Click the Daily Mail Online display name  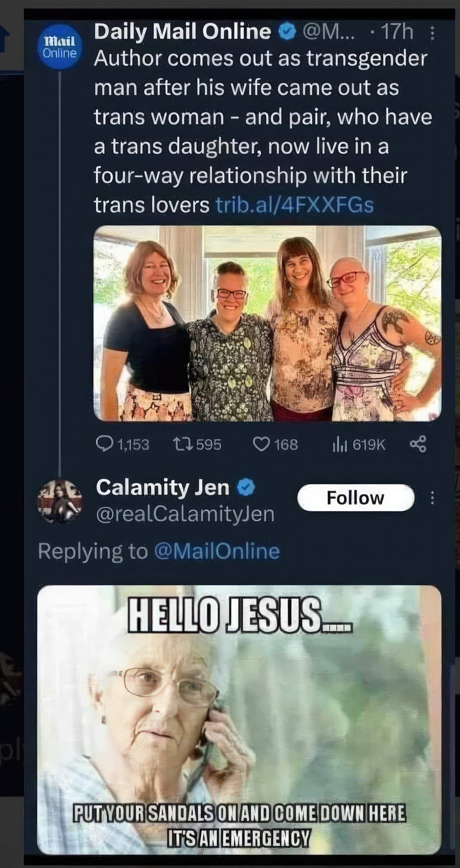pyautogui.click(x=182, y=32)
